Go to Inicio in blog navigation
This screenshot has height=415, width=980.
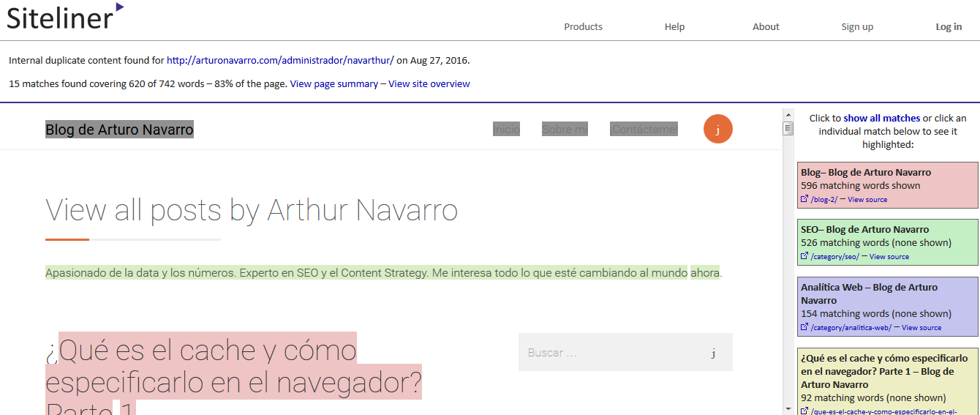pos(506,130)
